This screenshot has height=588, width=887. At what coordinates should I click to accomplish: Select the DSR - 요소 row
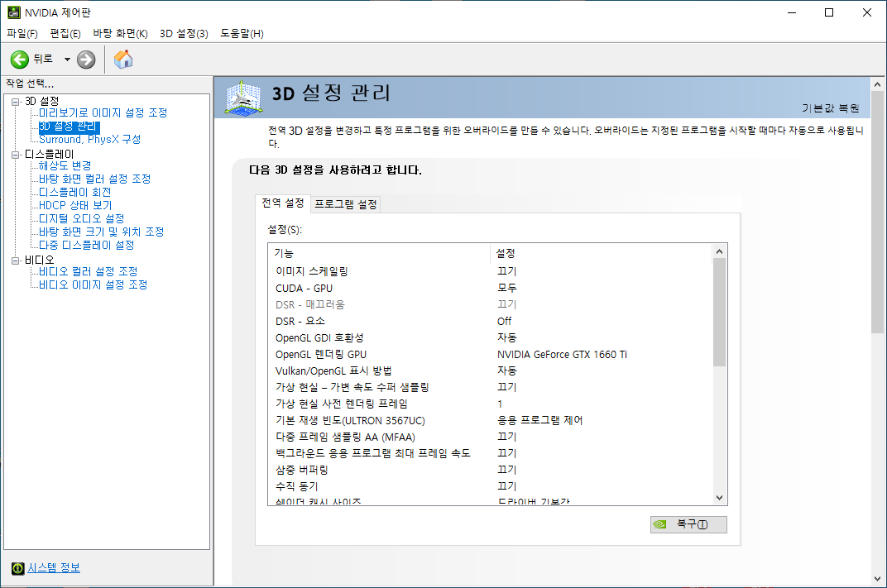click(x=491, y=321)
